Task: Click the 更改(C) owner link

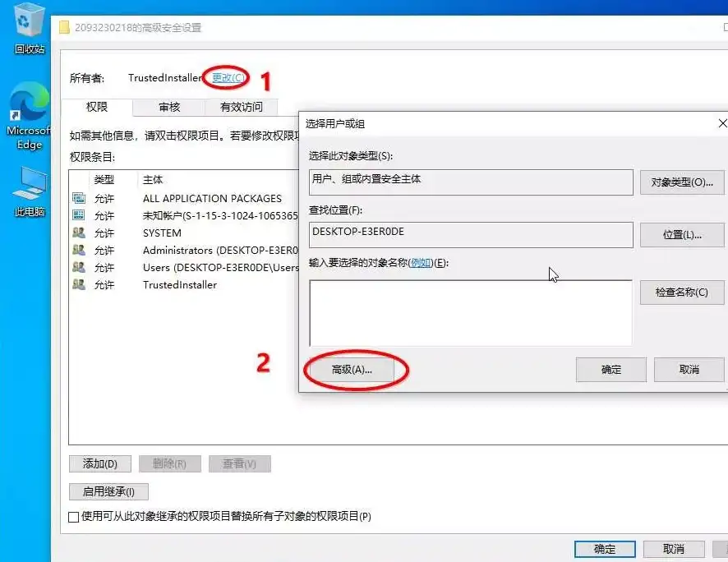Action: pos(228,78)
